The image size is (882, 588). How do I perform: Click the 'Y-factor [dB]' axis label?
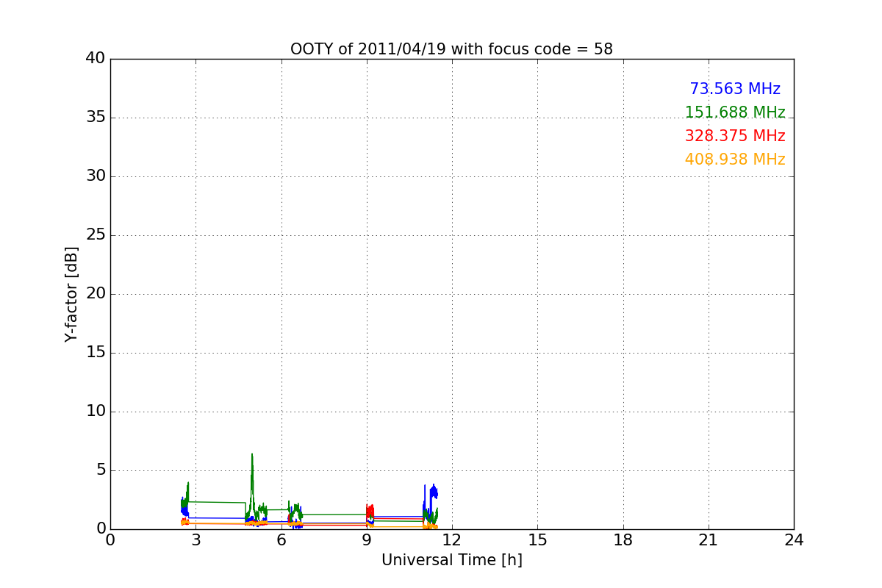click(71, 294)
